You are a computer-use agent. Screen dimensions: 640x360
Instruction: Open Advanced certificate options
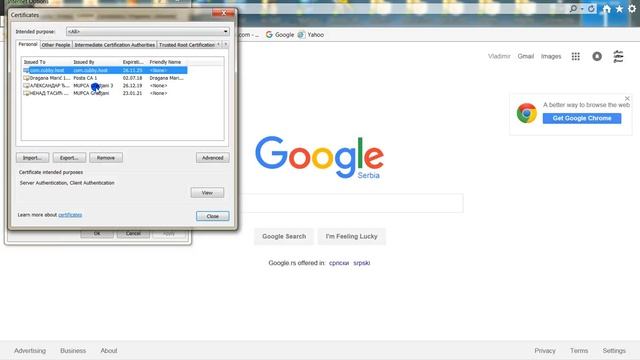[213, 158]
